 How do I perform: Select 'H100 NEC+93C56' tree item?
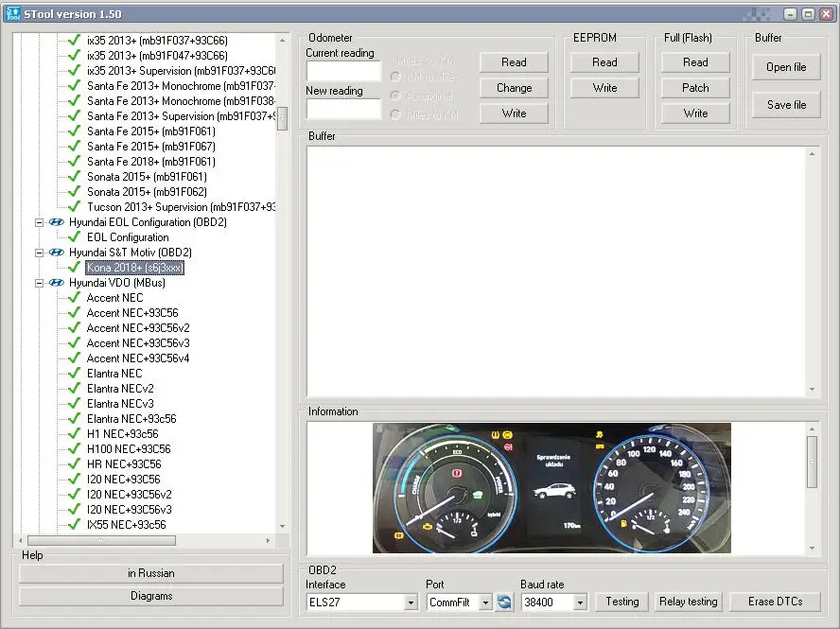point(129,449)
